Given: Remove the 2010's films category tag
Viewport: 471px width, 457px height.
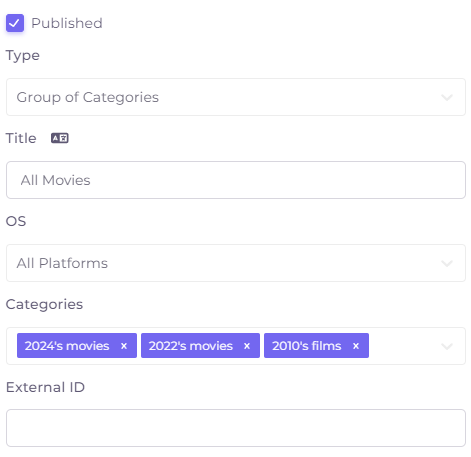Looking at the screenshot, I should coord(356,346).
